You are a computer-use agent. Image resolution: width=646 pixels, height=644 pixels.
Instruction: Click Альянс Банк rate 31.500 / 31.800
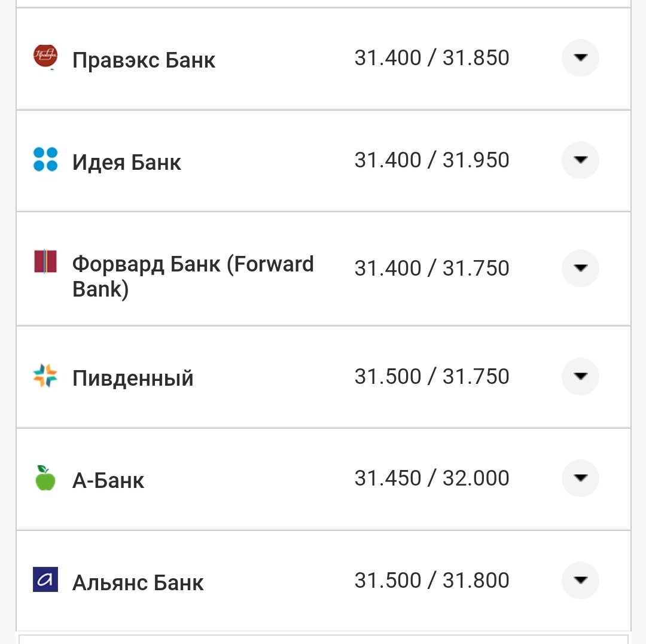coord(432,581)
